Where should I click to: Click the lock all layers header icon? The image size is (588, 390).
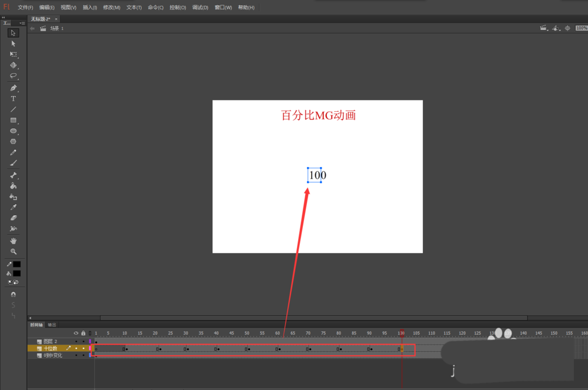pyautogui.click(x=83, y=333)
